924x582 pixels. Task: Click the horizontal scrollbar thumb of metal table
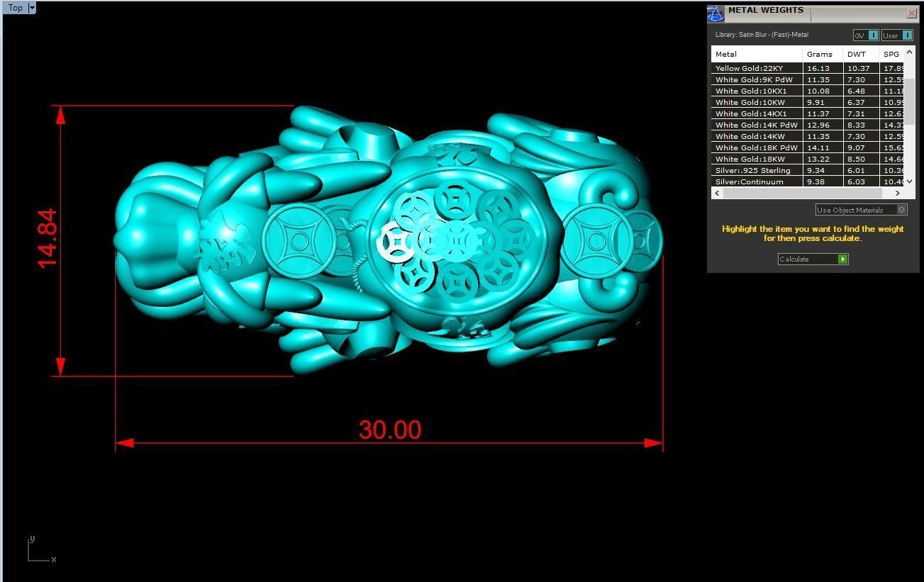click(802, 193)
